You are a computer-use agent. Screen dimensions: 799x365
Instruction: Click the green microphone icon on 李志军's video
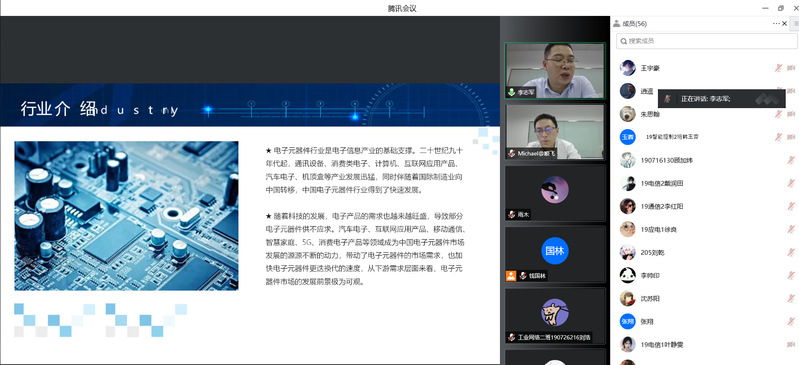pyautogui.click(x=511, y=92)
